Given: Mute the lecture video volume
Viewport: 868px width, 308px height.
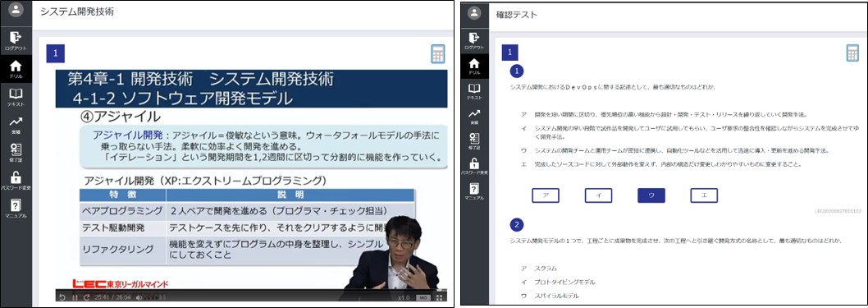Looking at the screenshot, I should point(139,298).
